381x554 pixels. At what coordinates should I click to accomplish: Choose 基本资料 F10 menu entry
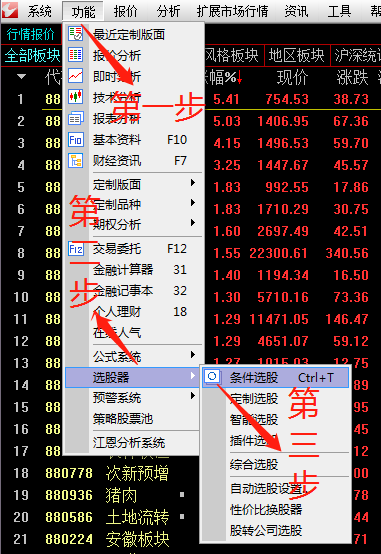pos(135,140)
